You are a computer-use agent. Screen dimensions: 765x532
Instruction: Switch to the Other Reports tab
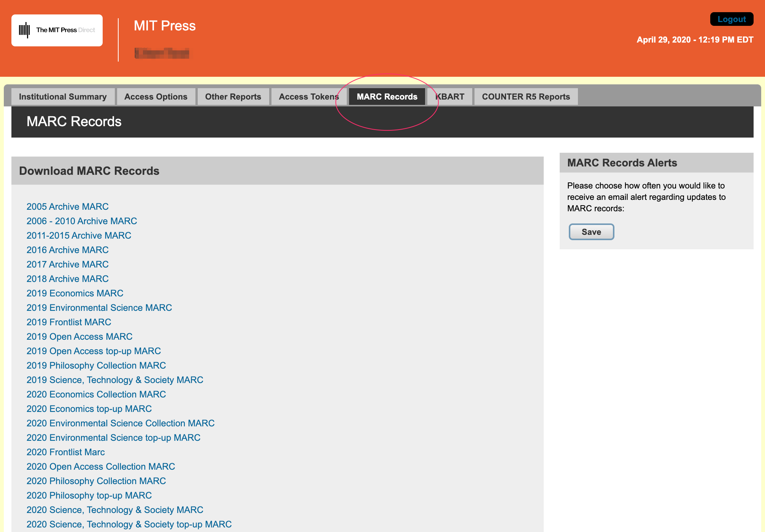(x=233, y=97)
